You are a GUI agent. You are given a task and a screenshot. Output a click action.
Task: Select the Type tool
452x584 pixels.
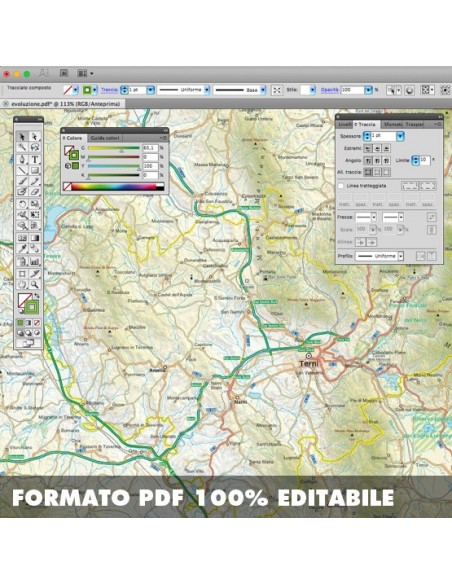click(35, 159)
